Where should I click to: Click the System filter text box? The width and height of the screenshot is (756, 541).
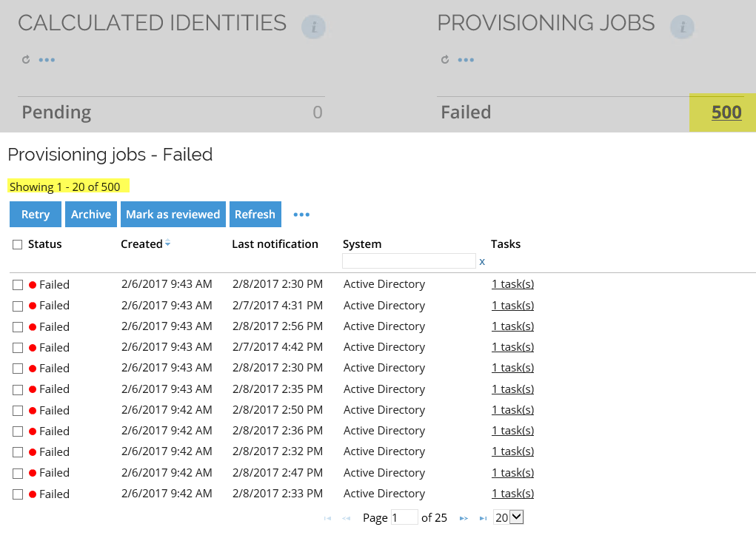point(409,261)
